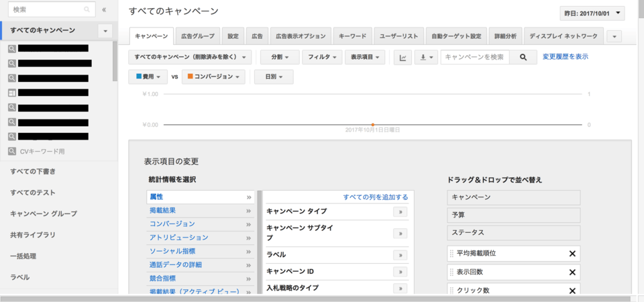
Task: Click the chart toggle icon in toolbar
Action: point(402,58)
